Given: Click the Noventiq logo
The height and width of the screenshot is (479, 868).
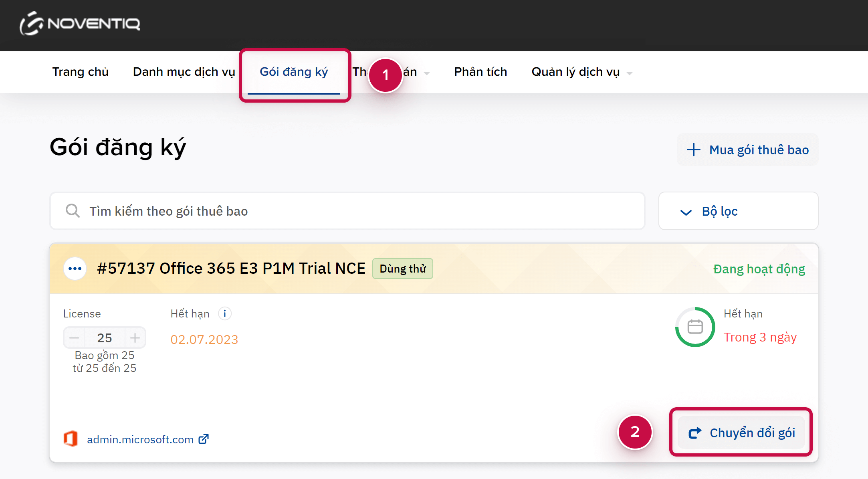Looking at the screenshot, I should [80, 24].
